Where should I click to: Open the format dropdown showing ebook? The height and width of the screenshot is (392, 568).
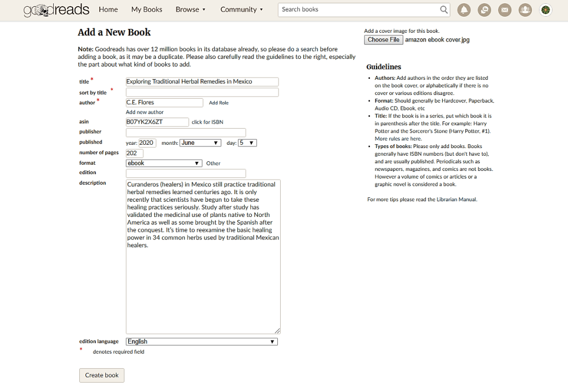(164, 163)
